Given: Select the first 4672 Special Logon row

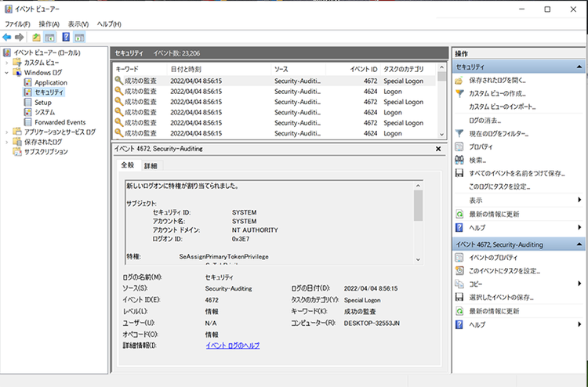Looking at the screenshot, I should click(x=274, y=81).
